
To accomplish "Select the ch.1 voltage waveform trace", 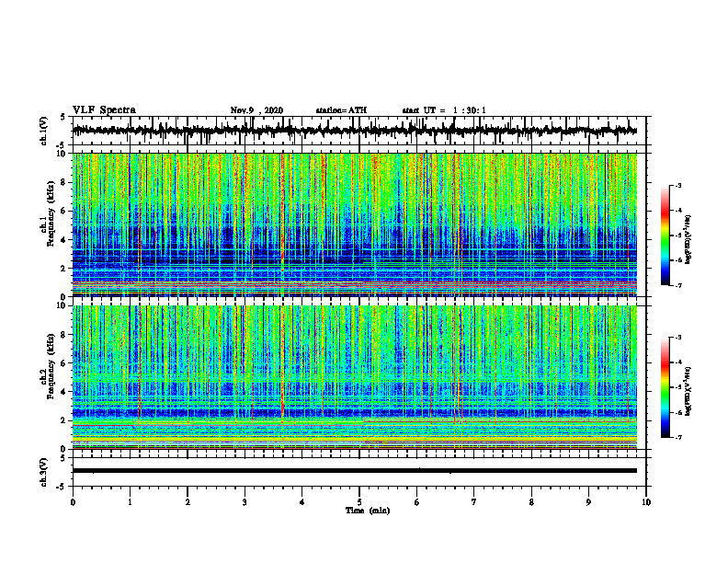I will pos(354,131).
